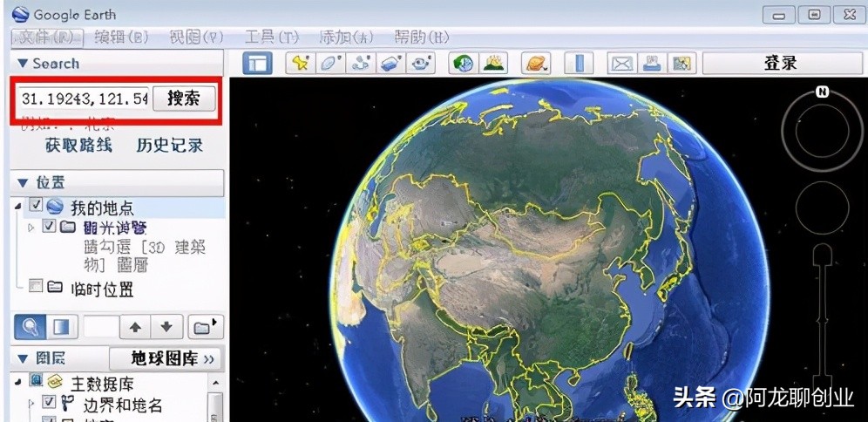
Task: Toggle 主数据库 checkbox
Action: (x=36, y=380)
